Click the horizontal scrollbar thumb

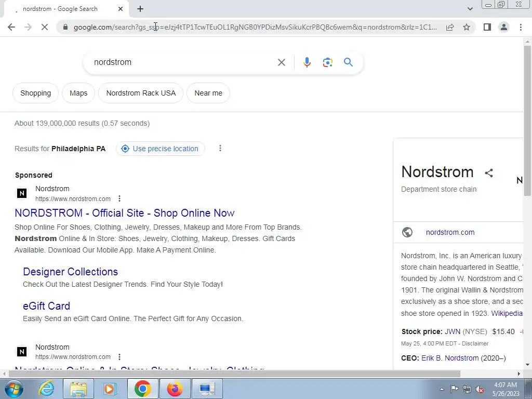click(x=234, y=374)
